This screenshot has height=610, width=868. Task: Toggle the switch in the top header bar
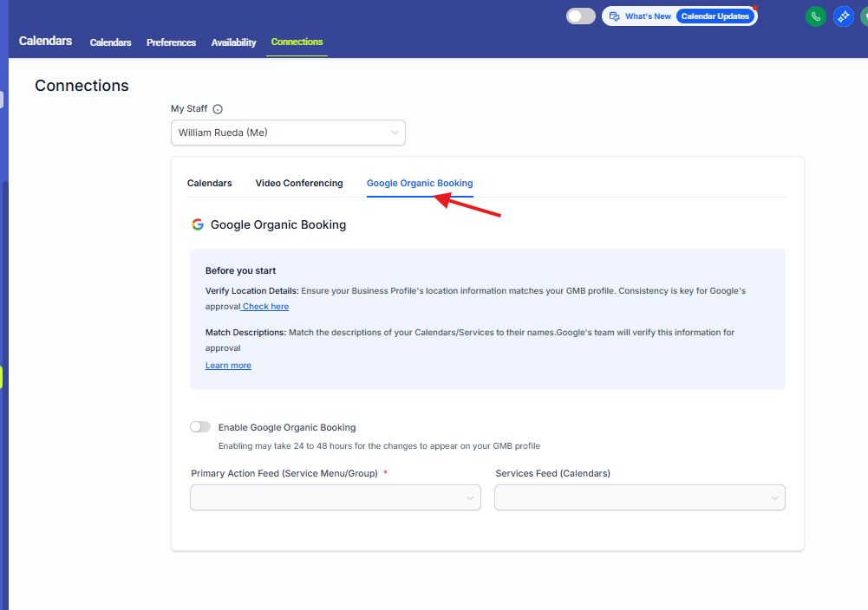click(x=580, y=16)
